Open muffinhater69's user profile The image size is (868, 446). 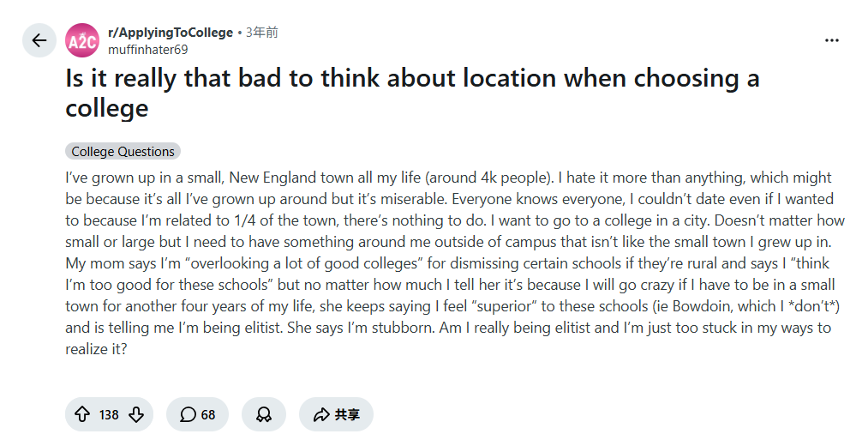coord(147,50)
